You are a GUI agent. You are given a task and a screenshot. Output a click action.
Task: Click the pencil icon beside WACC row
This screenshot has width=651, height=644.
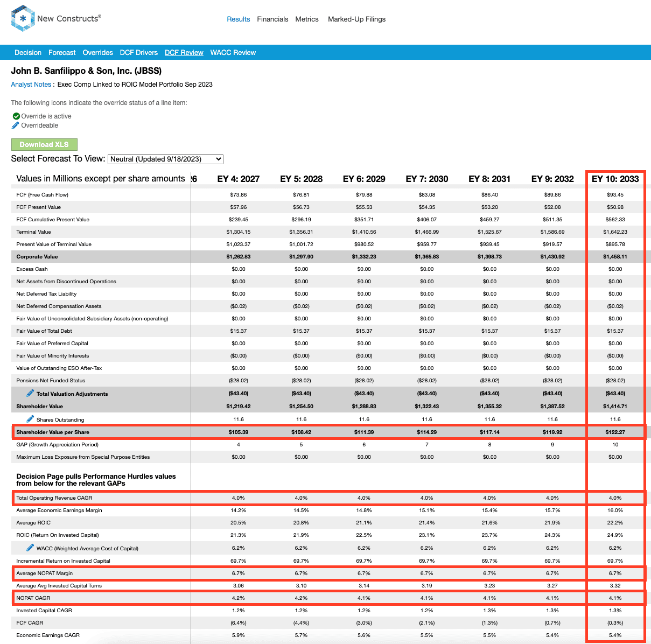click(x=30, y=548)
